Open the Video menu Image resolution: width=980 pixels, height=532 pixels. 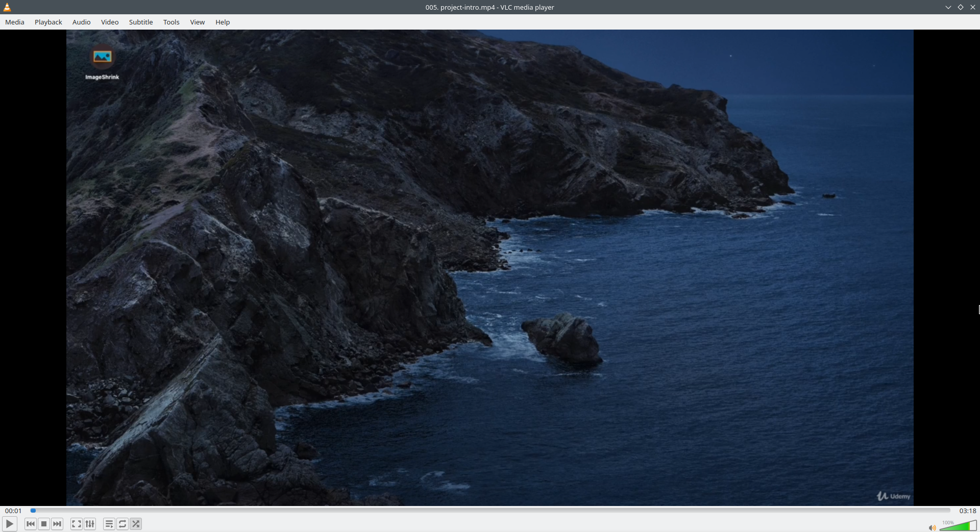point(110,22)
